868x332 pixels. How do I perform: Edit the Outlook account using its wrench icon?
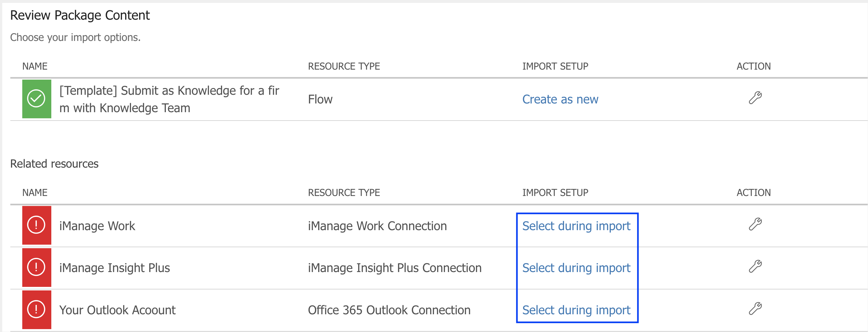click(755, 308)
